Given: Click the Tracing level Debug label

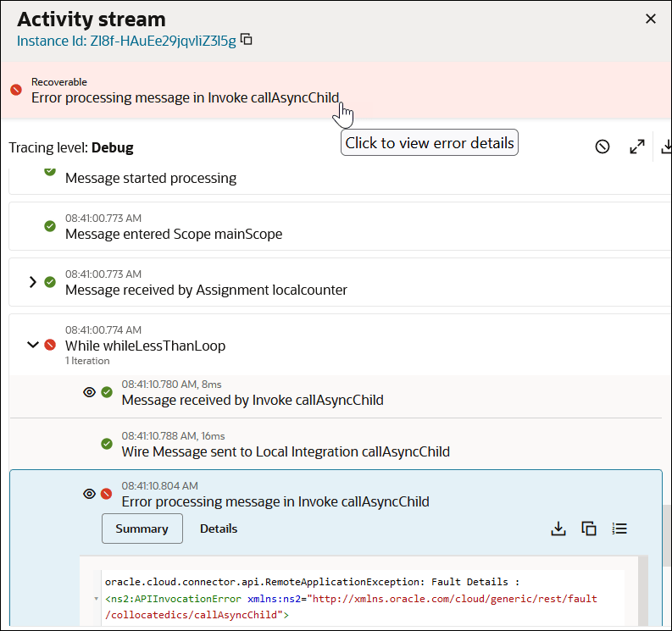Looking at the screenshot, I should [x=71, y=147].
